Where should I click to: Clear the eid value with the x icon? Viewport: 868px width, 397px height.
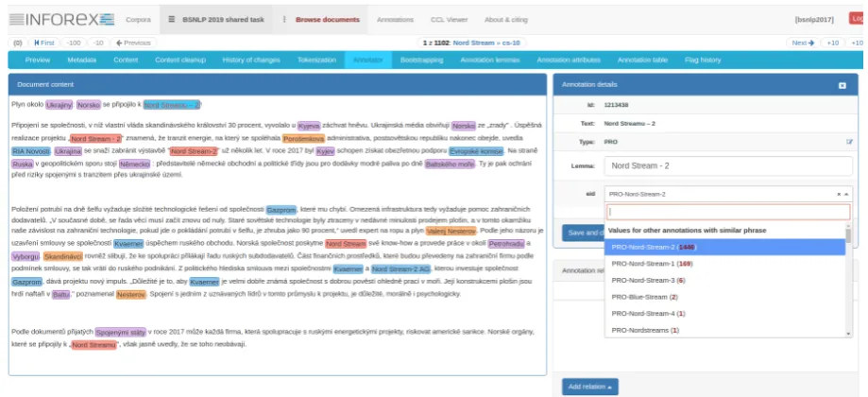click(839, 195)
